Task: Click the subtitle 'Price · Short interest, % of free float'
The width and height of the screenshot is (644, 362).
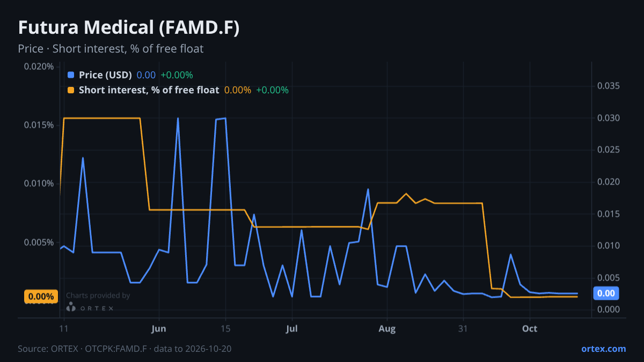Action: pyautogui.click(x=111, y=49)
